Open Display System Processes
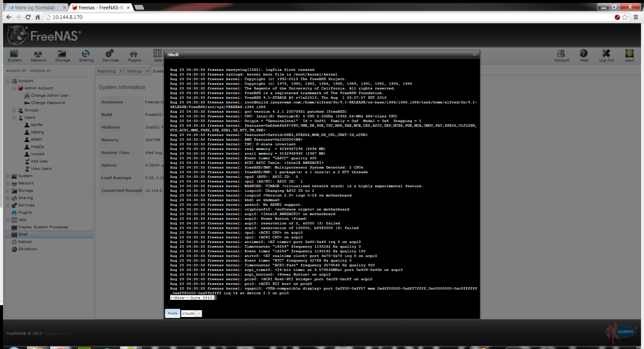644x349 pixels. coord(43,227)
